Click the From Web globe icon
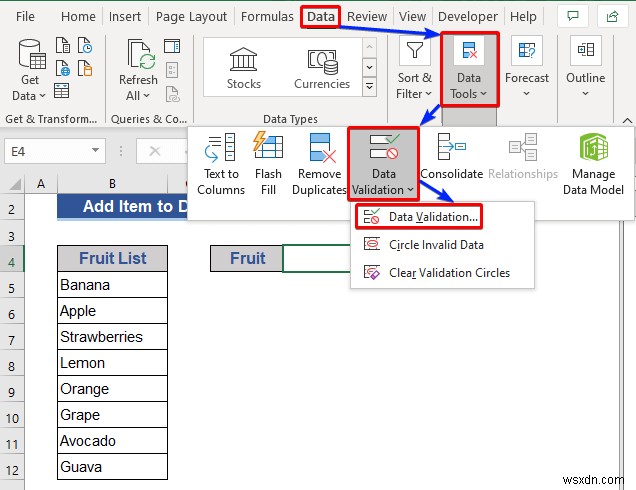Viewport: 636px width, 490px height. (63, 68)
